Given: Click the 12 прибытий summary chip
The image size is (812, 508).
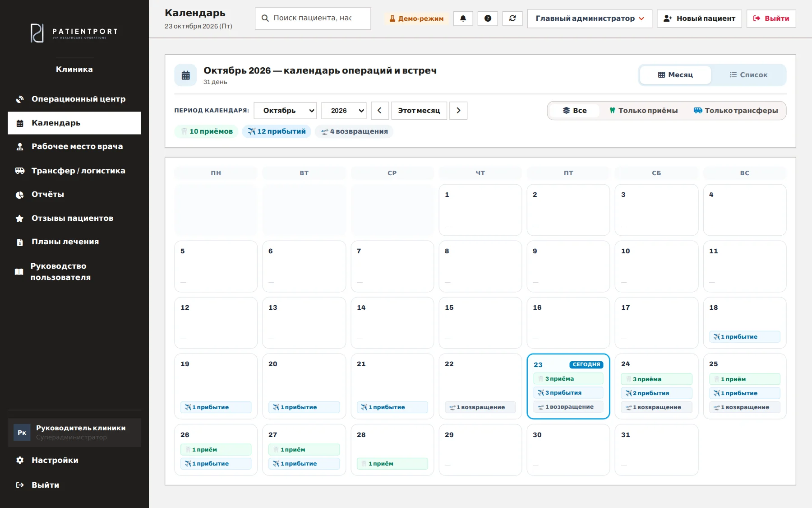Looking at the screenshot, I should click(x=277, y=131).
